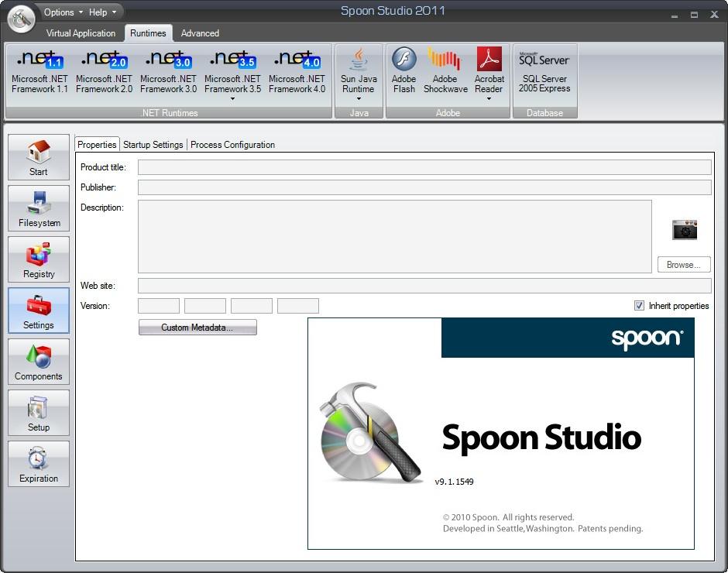Select SQL Server 2005 Express runtime
728x573 pixels.
(544, 72)
